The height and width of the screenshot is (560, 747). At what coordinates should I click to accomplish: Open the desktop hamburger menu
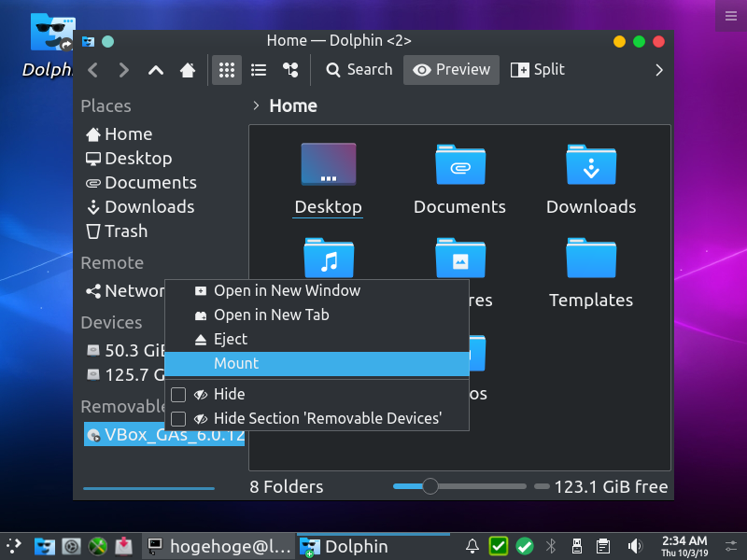tap(731, 16)
